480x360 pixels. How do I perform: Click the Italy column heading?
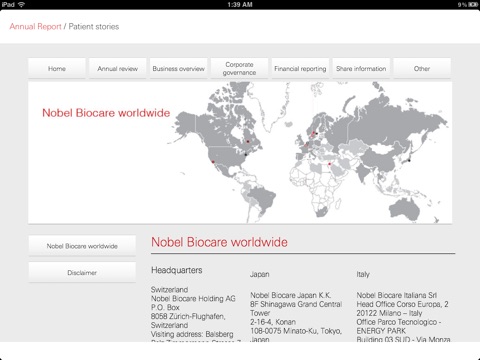(363, 274)
